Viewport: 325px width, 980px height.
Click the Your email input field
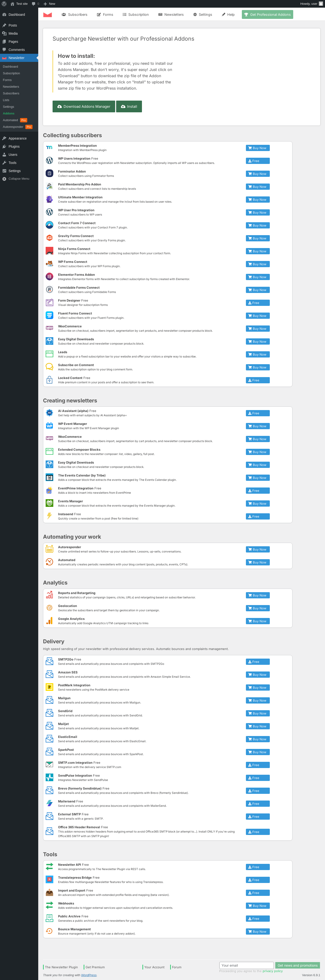pos(246,966)
